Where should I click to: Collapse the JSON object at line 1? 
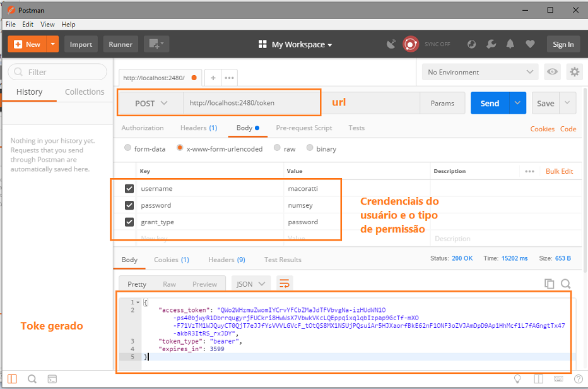click(138, 302)
